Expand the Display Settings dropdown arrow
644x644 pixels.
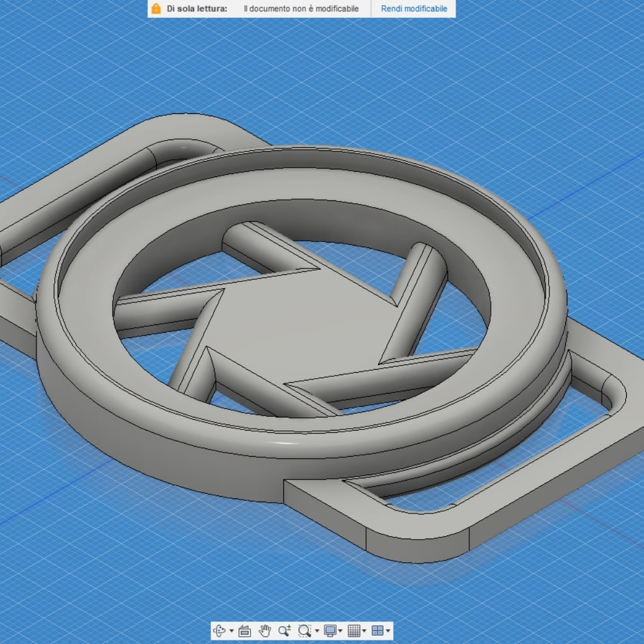pos(340,631)
